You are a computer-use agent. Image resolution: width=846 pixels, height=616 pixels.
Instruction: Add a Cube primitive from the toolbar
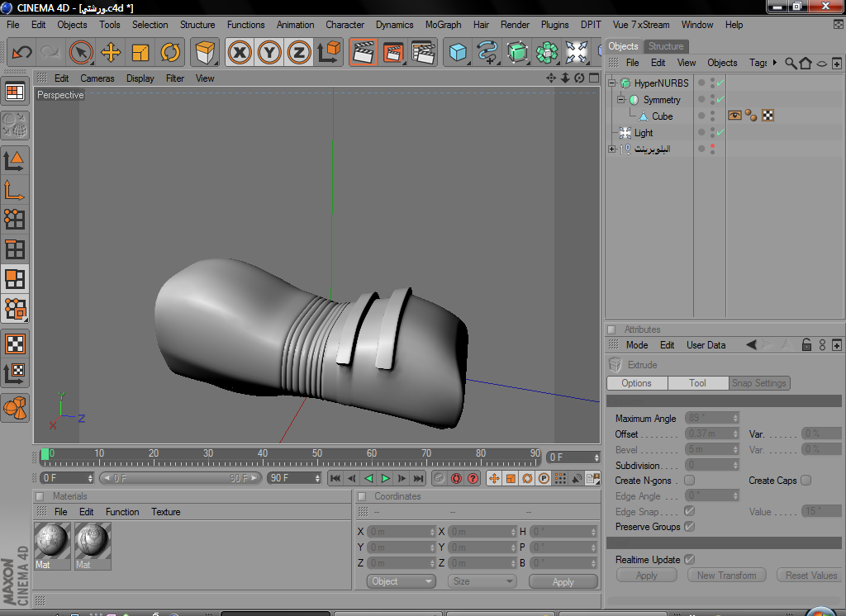(457, 53)
